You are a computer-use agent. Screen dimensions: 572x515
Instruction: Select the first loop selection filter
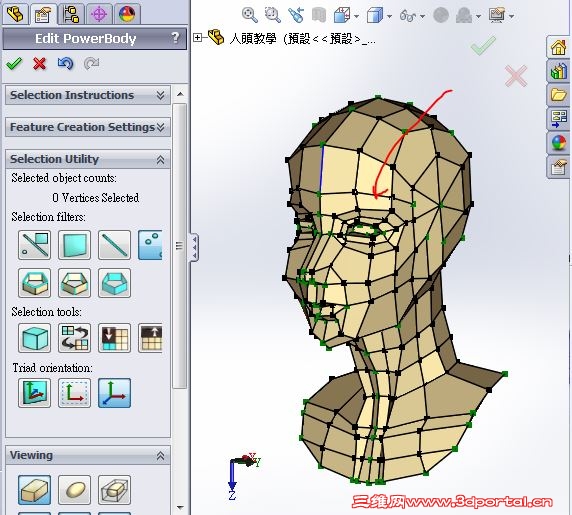(x=34, y=283)
